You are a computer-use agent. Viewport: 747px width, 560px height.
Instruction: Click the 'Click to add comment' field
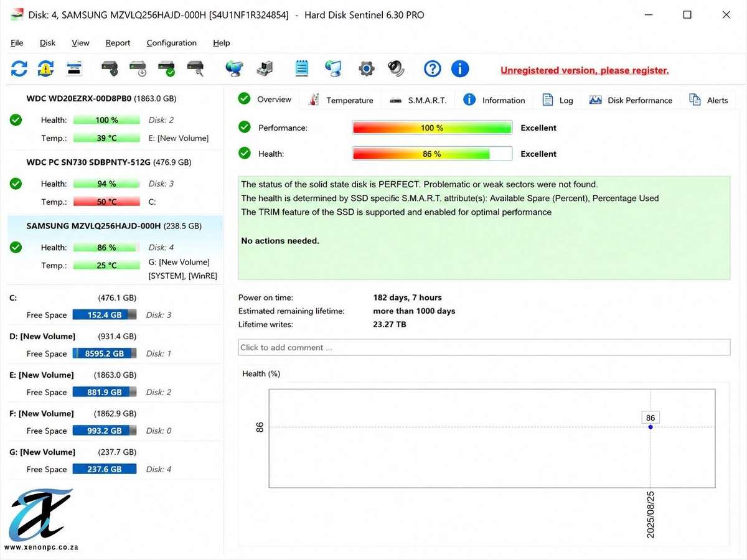pos(484,347)
